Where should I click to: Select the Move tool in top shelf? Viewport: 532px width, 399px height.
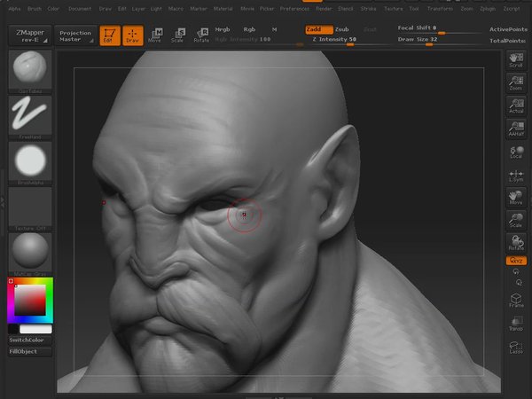[x=155, y=35]
